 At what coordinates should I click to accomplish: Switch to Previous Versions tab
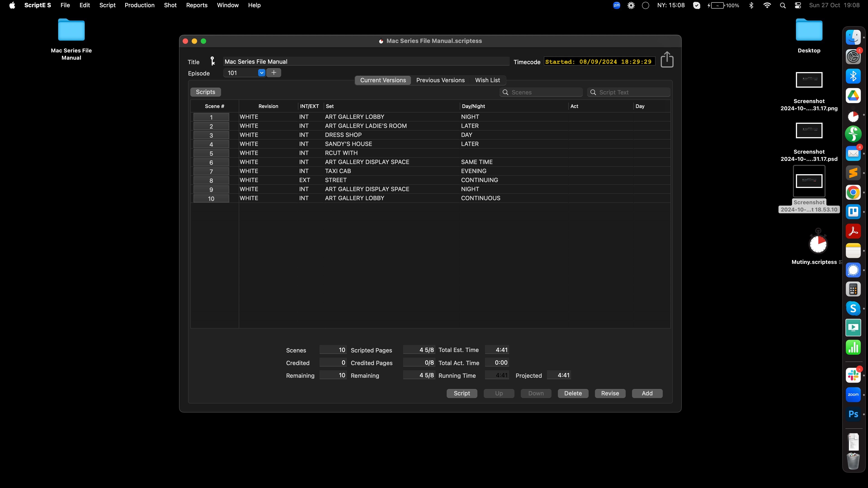click(440, 80)
